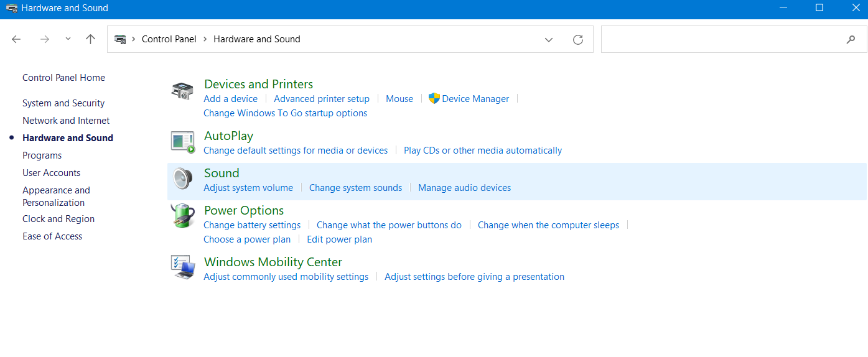Screen dimensions: 868x357
Task: Click the Windows Mobility Center icon
Action: 182,267
